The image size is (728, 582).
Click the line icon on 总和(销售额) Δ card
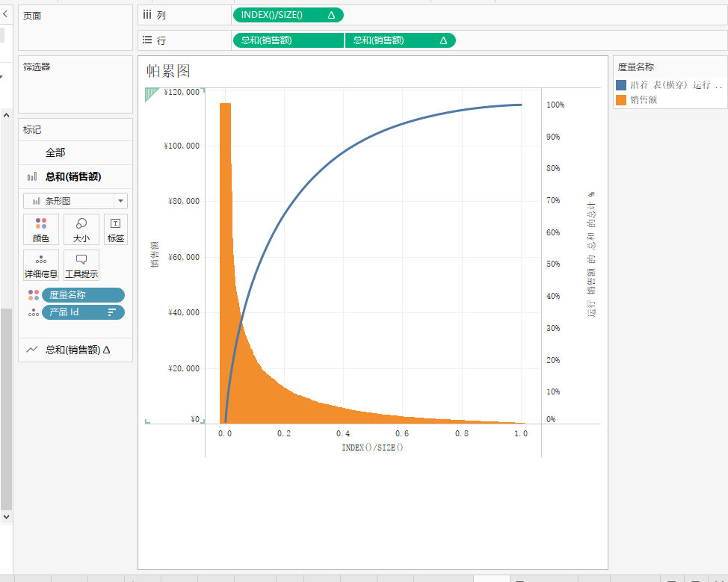(32, 350)
